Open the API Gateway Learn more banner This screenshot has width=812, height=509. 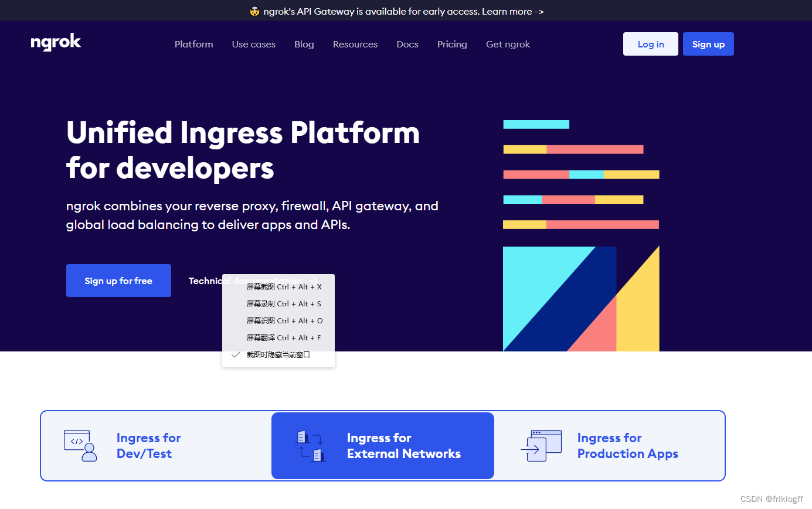pyautogui.click(x=397, y=11)
